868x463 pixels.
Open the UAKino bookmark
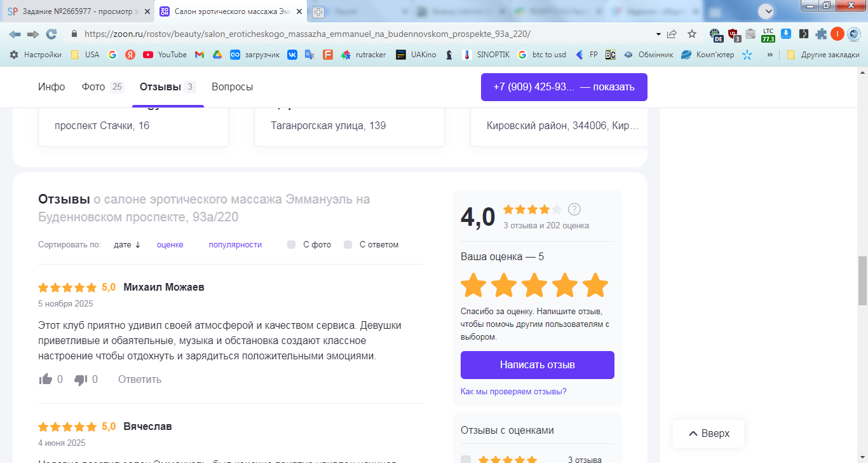point(416,55)
